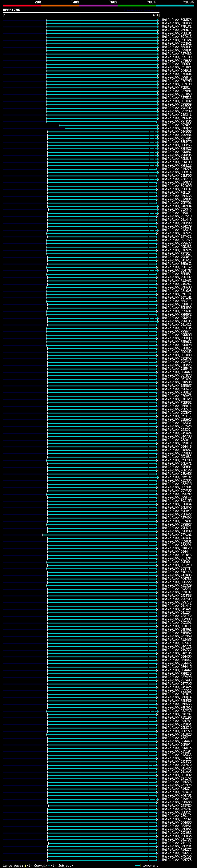The image size is (197, 868).
Task: Open hit UniRef100_B9N576
Action: tap(176, 20)
